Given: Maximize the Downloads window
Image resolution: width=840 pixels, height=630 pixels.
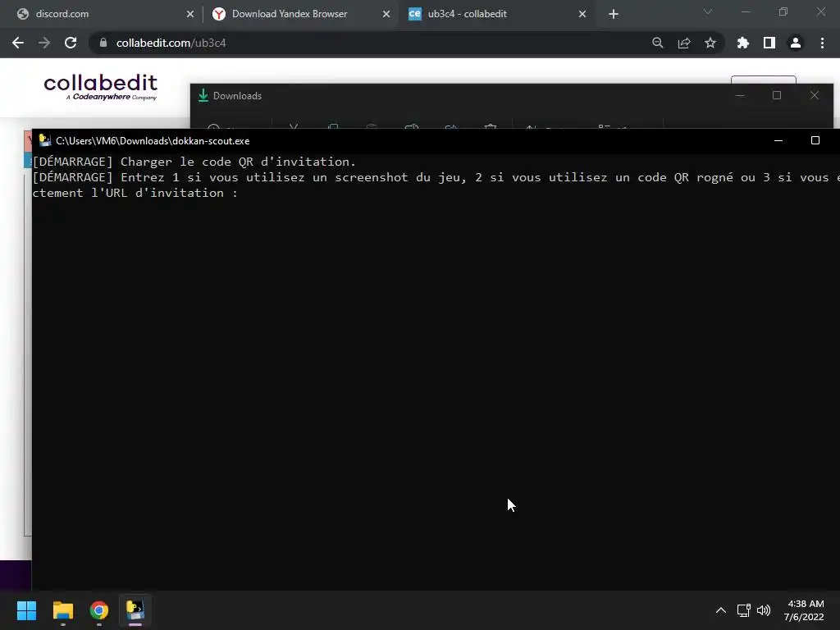Looking at the screenshot, I should point(777,95).
